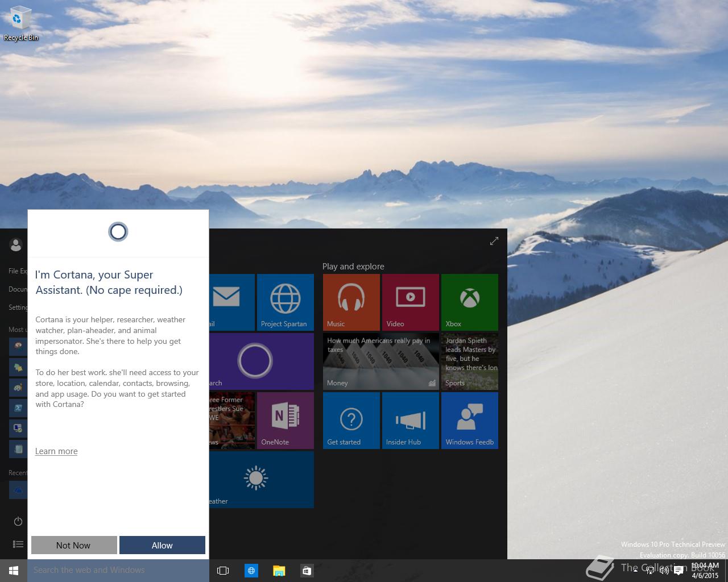This screenshot has width=728, height=582.
Task: Open the OneDrive recently added icon
Action: point(18,490)
